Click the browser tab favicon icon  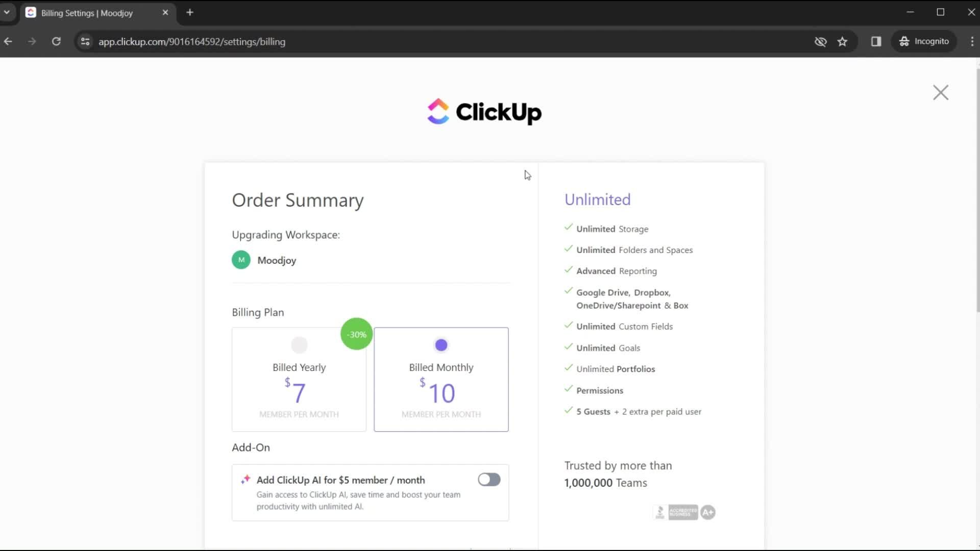32,12
